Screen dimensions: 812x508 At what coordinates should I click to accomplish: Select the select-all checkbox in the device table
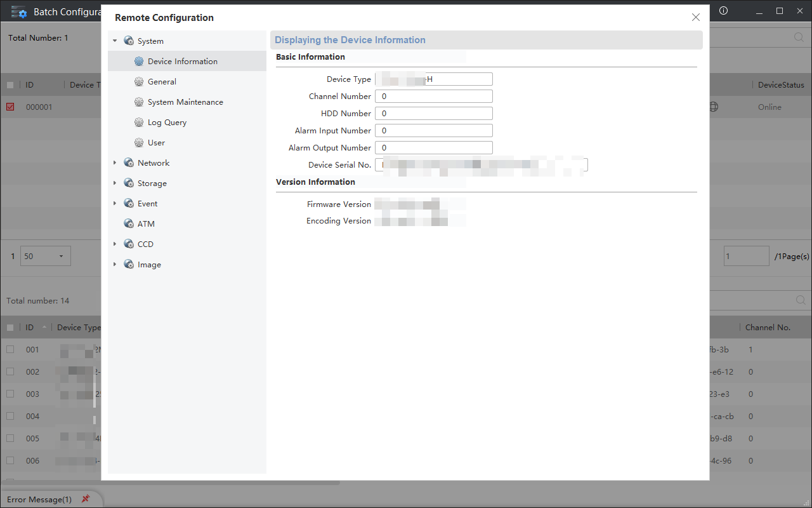[10, 327]
